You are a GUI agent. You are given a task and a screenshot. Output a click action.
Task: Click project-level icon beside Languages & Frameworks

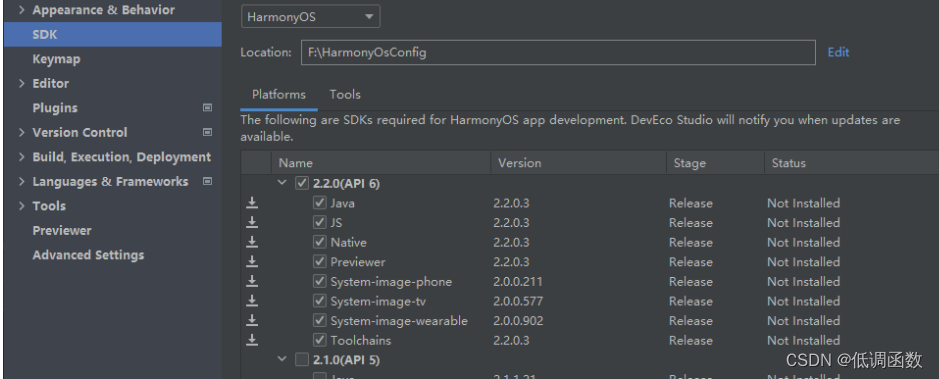208,181
